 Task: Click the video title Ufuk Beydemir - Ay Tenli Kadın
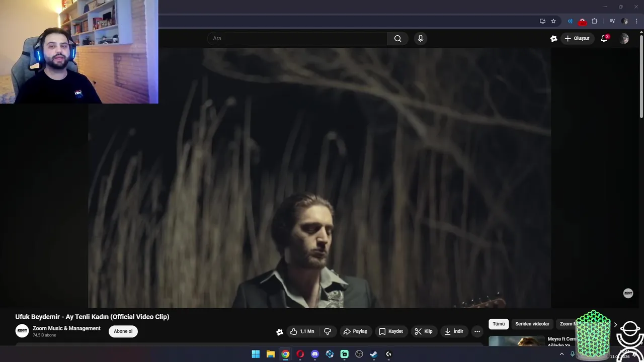point(92,317)
